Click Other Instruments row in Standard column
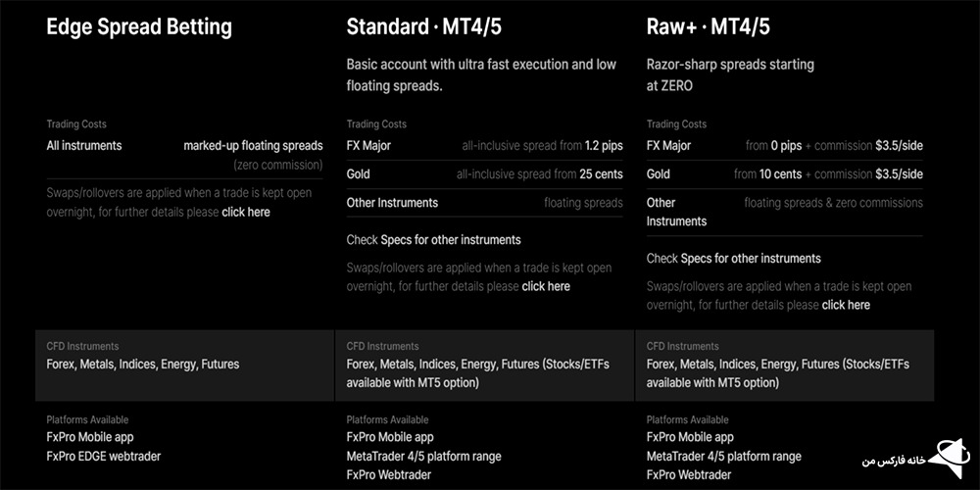 click(x=484, y=203)
